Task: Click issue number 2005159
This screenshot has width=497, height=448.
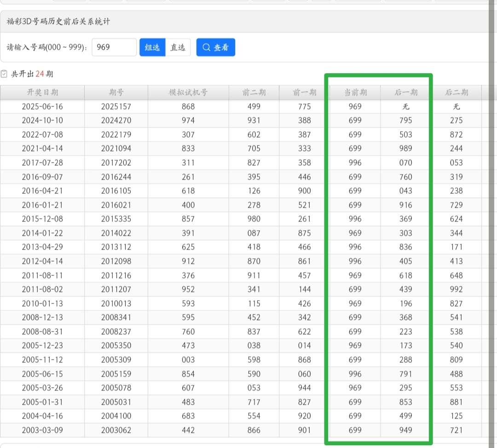Action: pyautogui.click(x=116, y=374)
